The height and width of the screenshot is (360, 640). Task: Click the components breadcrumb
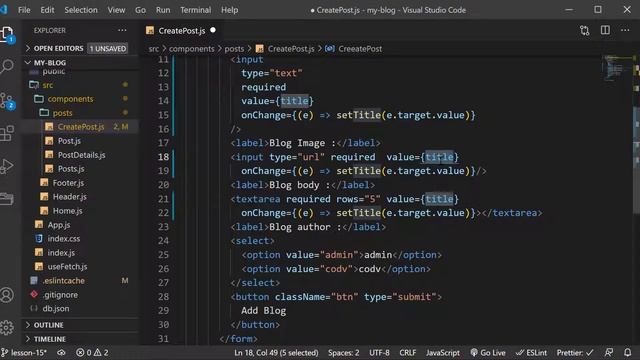pyautogui.click(x=191, y=49)
